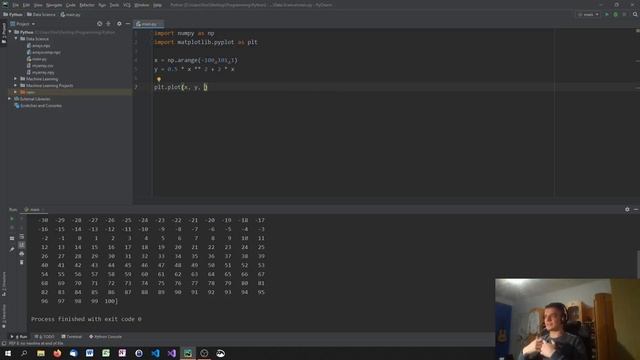Toggle the Favorites tool window side tab
640x360 pixels.
pyautogui.click(x=4, y=316)
